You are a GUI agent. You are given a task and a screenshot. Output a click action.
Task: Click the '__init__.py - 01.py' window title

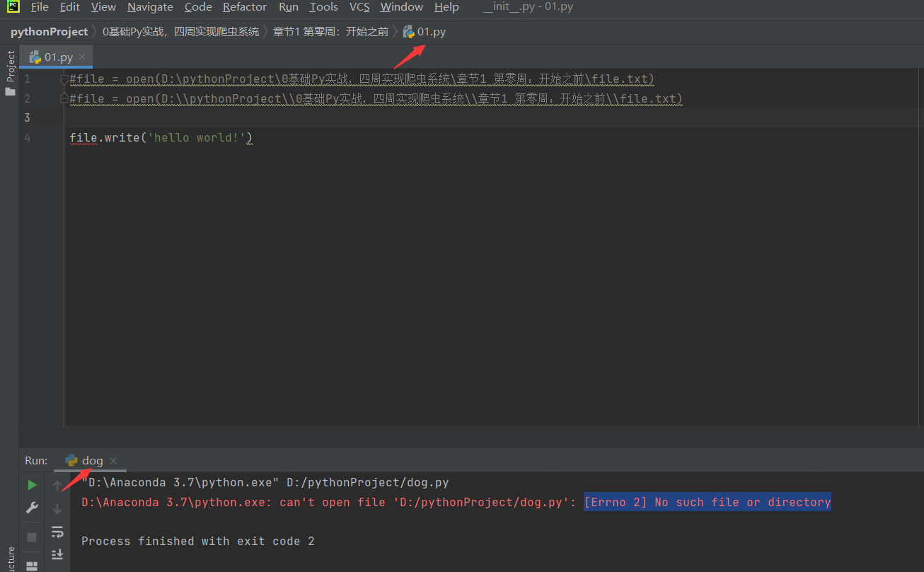point(529,7)
